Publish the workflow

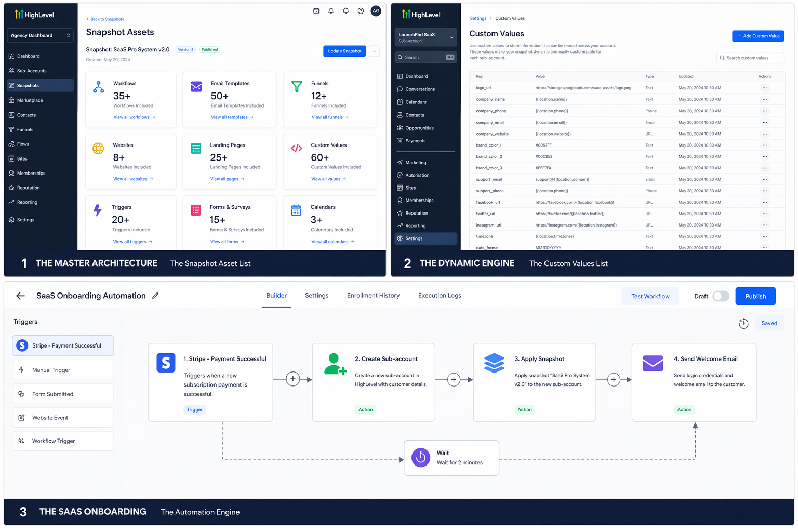point(755,296)
